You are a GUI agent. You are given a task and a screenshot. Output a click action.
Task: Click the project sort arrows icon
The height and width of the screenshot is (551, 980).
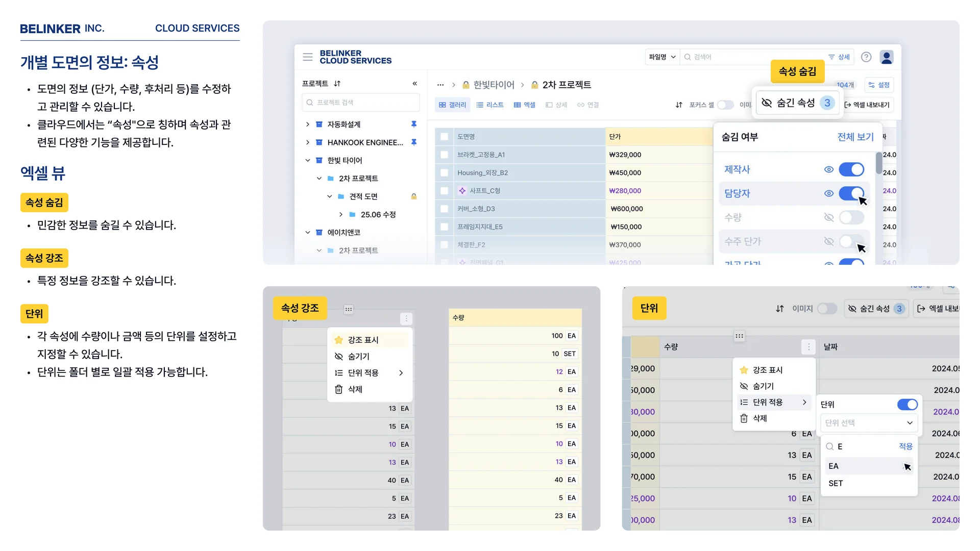[337, 84]
